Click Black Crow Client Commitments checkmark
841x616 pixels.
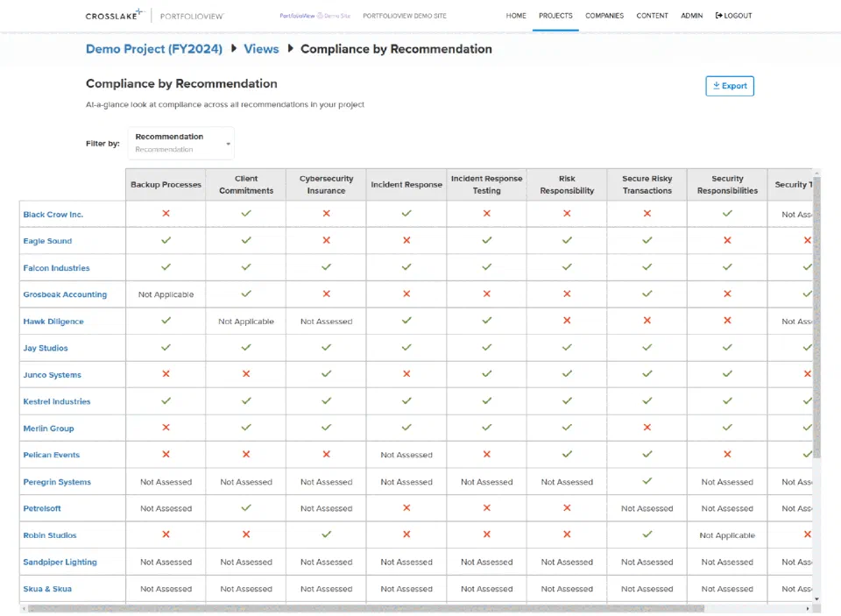tap(246, 214)
